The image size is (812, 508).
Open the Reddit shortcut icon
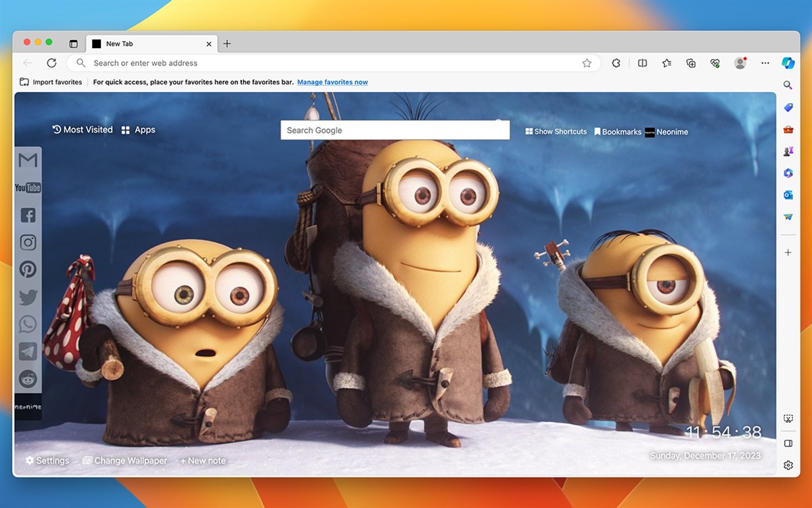click(28, 379)
